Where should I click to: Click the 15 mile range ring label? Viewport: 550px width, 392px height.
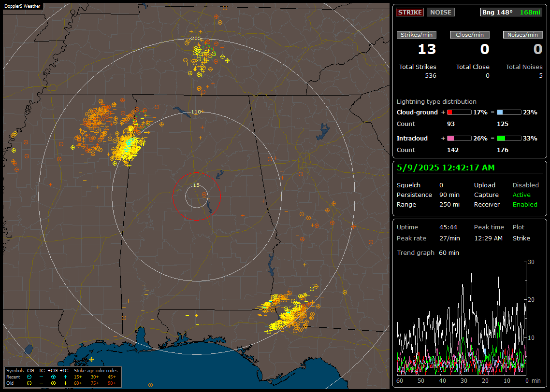coord(196,185)
